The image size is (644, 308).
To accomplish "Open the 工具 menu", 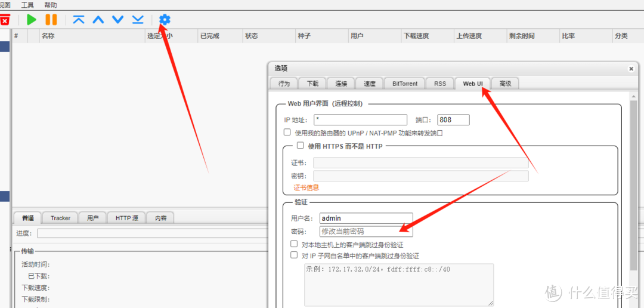I will [x=27, y=5].
